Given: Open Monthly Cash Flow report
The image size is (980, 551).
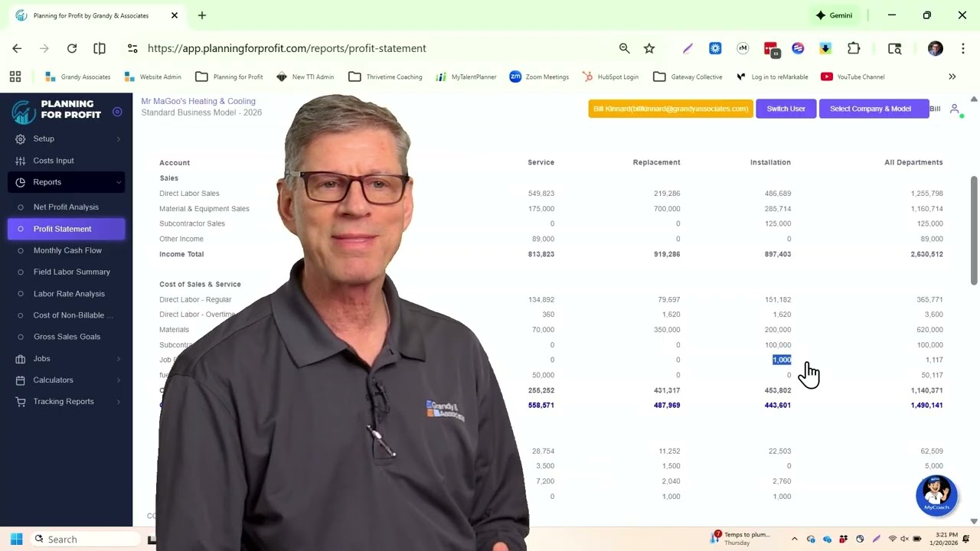Looking at the screenshot, I should [66, 250].
